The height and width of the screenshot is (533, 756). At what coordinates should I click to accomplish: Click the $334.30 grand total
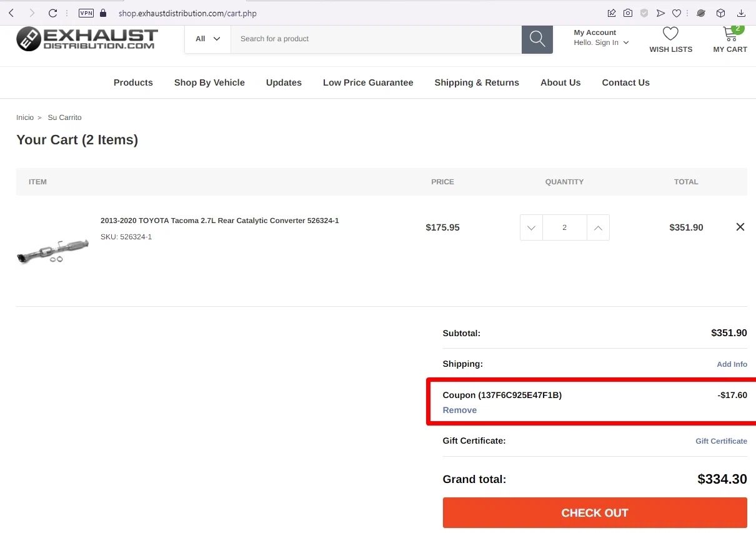tap(722, 479)
